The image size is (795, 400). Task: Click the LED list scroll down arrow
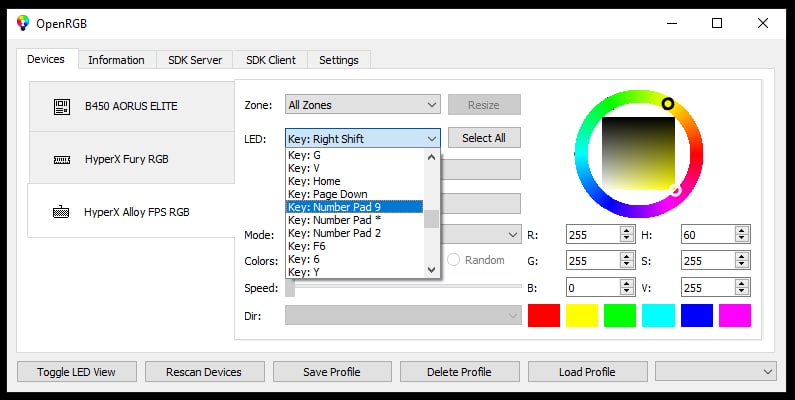[431, 270]
